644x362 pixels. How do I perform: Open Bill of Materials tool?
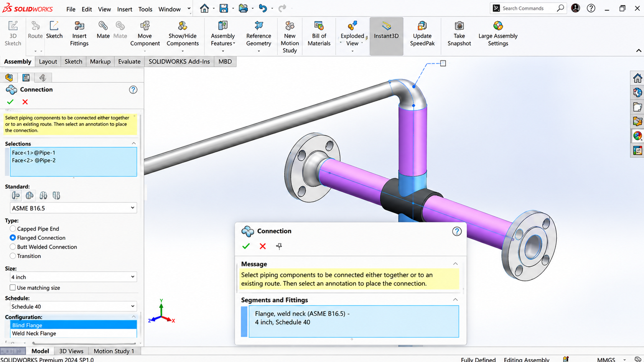click(319, 34)
